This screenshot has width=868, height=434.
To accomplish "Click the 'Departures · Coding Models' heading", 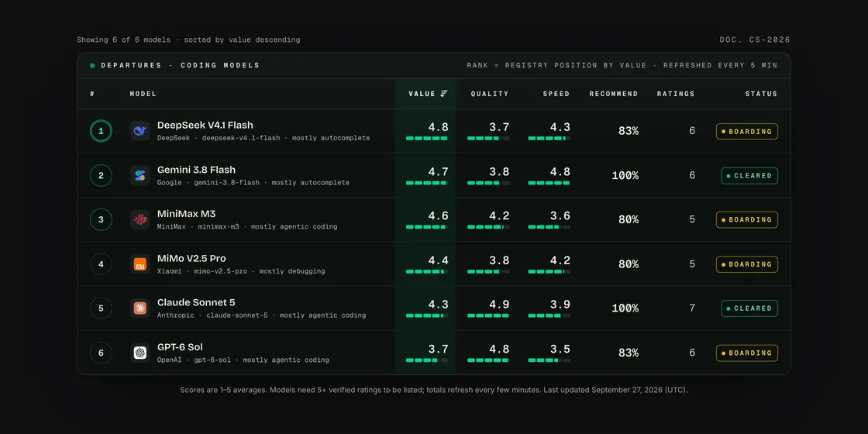I will [x=180, y=65].
